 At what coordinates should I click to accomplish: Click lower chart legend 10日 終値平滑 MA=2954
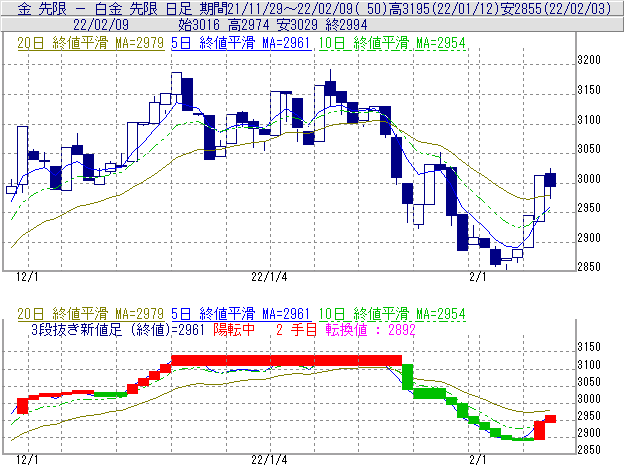[x=392, y=314]
